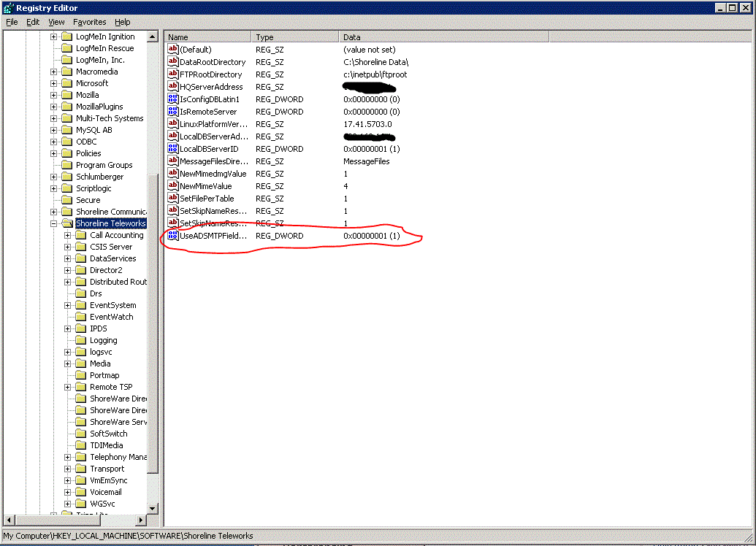
Task: Select the EventWatch folder icon
Action: 81,317
